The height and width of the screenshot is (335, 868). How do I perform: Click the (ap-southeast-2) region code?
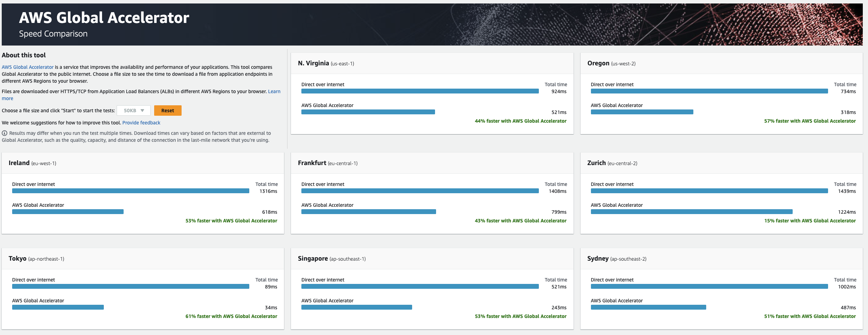coord(628,259)
